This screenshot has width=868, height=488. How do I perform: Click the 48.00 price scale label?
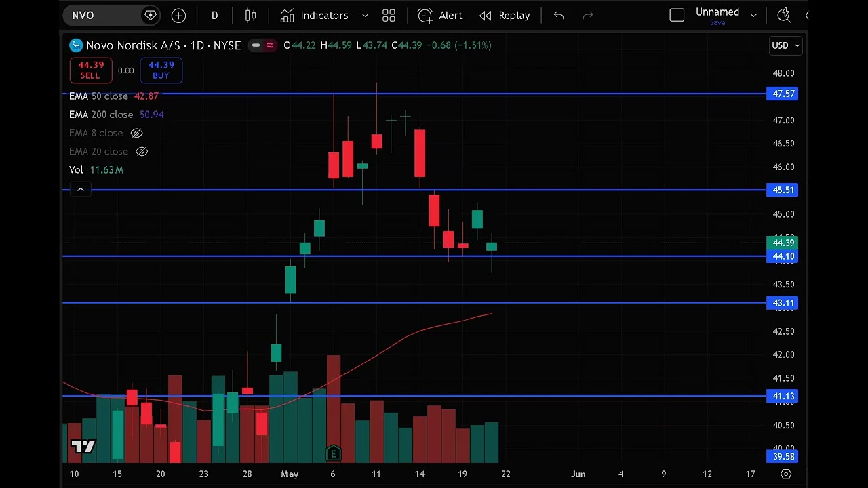click(x=783, y=73)
